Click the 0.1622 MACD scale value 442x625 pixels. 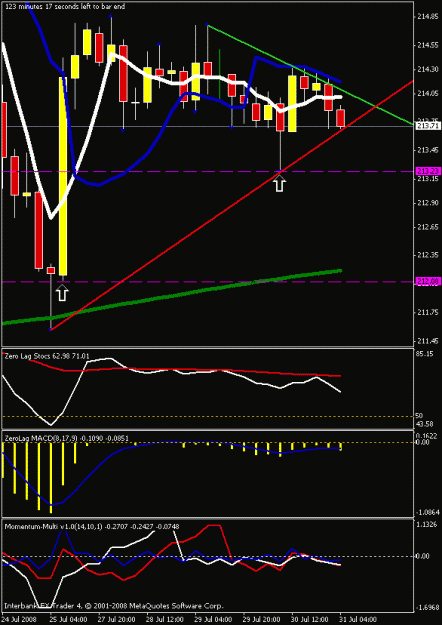[x=427, y=436]
